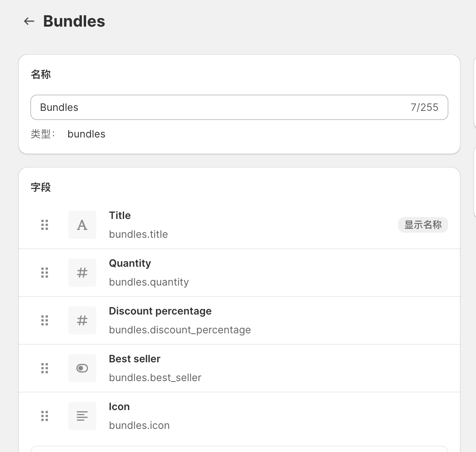
Task: Click the back arrow beside Bundles heading
Action: (x=29, y=21)
